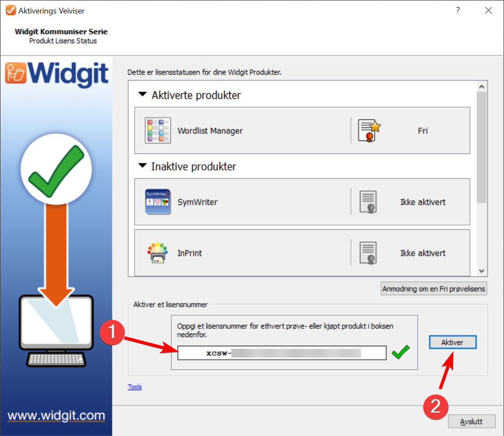Screen dimensions: 504x436
Task: Click InPrint's grey license certificate icon
Action: [x=369, y=253]
